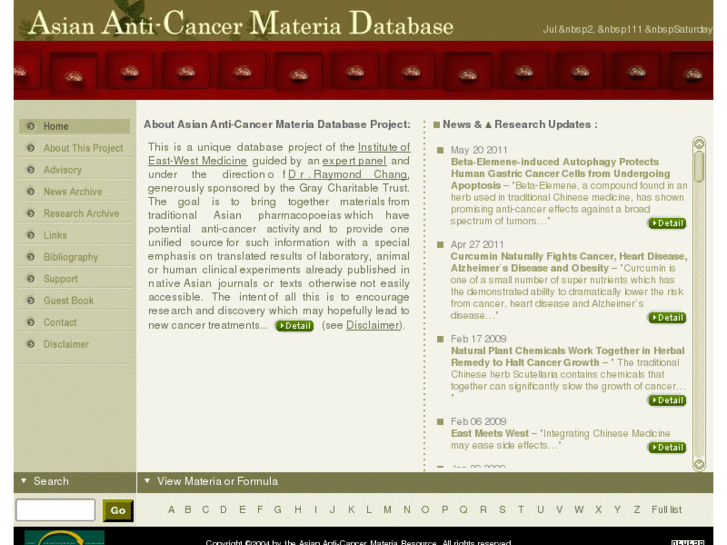
Task: Click the bullet icon beside Links
Action: click(x=31, y=235)
